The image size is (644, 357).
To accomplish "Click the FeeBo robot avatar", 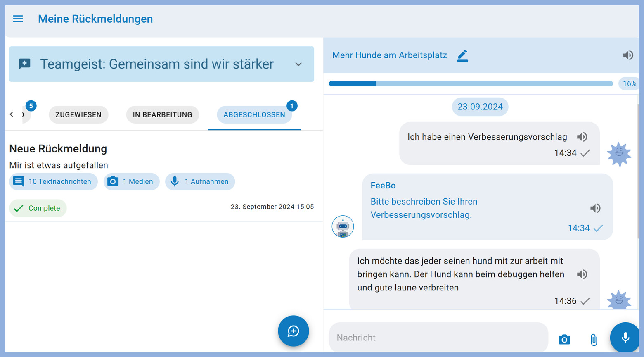I will pyautogui.click(x=343, y=226).
